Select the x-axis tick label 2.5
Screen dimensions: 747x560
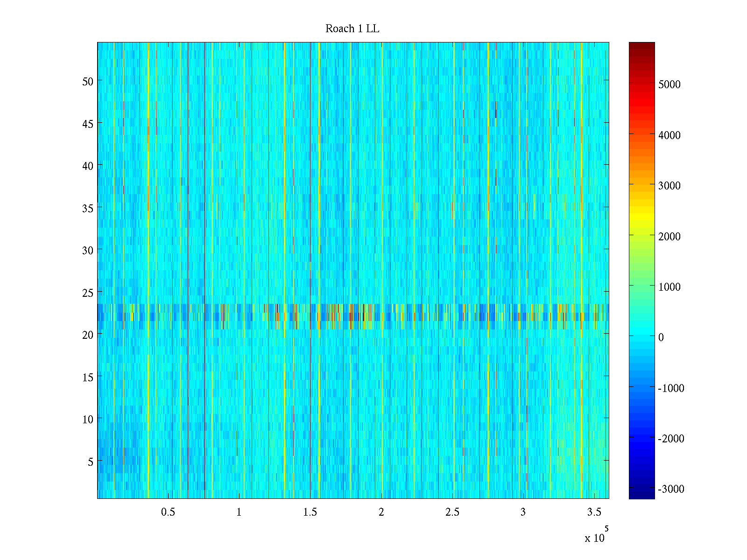click(x=452, y=512)
